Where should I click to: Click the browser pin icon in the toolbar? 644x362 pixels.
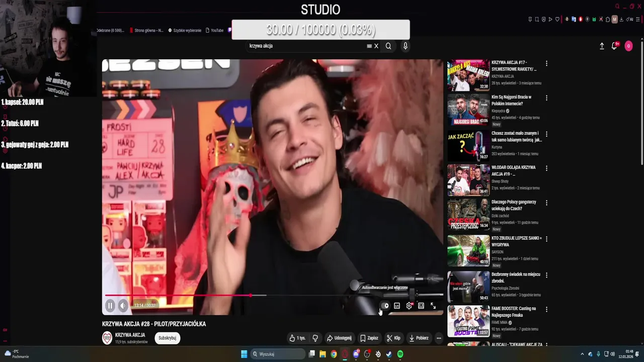[530, 20]
